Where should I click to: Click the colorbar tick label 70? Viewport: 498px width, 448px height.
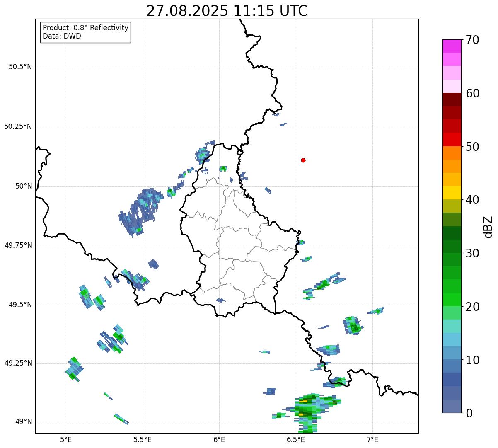pyautogui.click(x=472, y=40)
